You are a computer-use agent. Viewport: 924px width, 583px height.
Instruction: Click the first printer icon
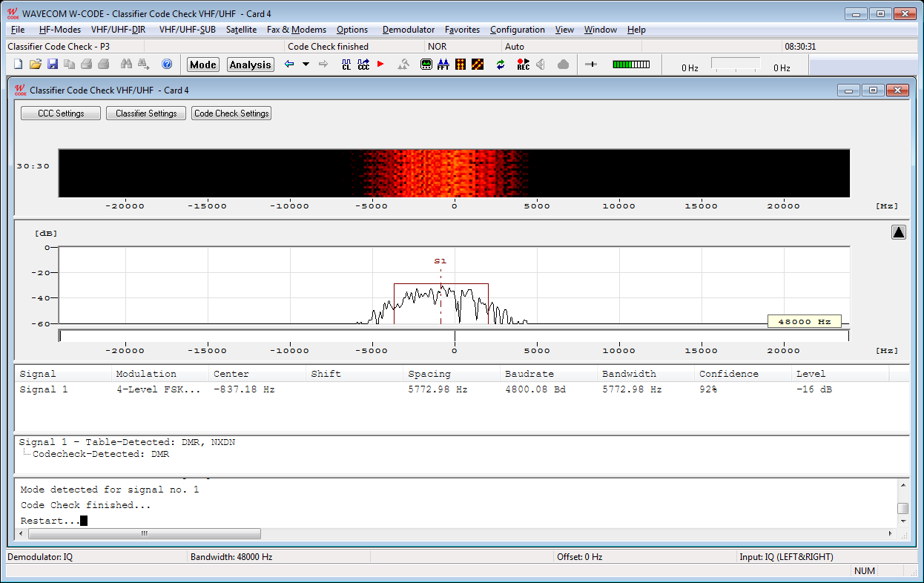click(x=87, y=65)
